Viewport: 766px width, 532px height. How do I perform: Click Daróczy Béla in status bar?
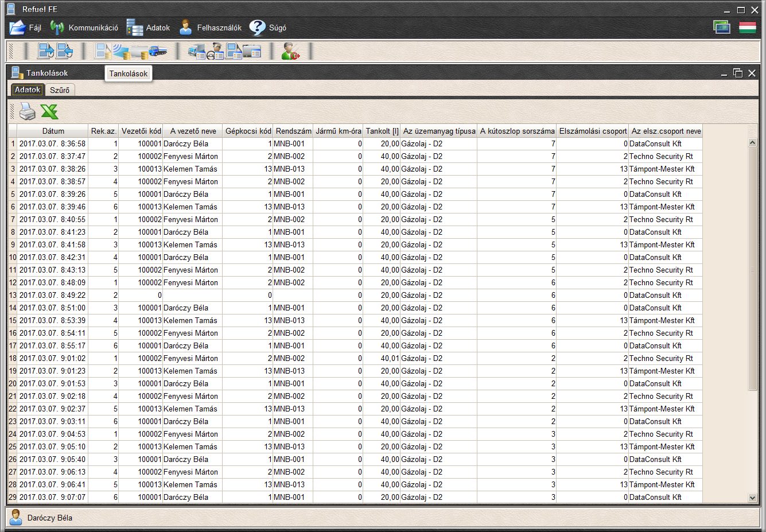coord(50,518)
